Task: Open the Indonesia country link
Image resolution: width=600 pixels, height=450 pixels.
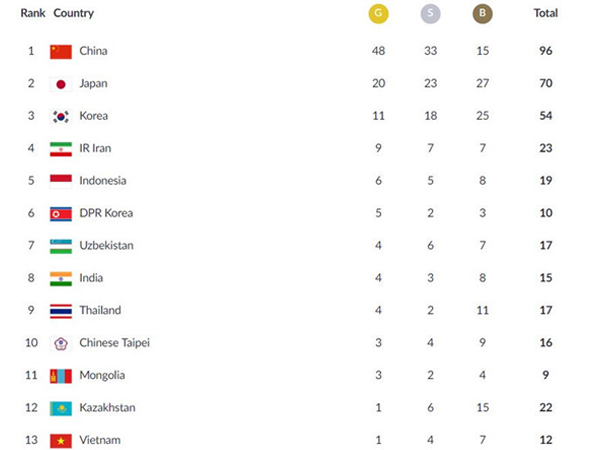Action: (103, 180)
